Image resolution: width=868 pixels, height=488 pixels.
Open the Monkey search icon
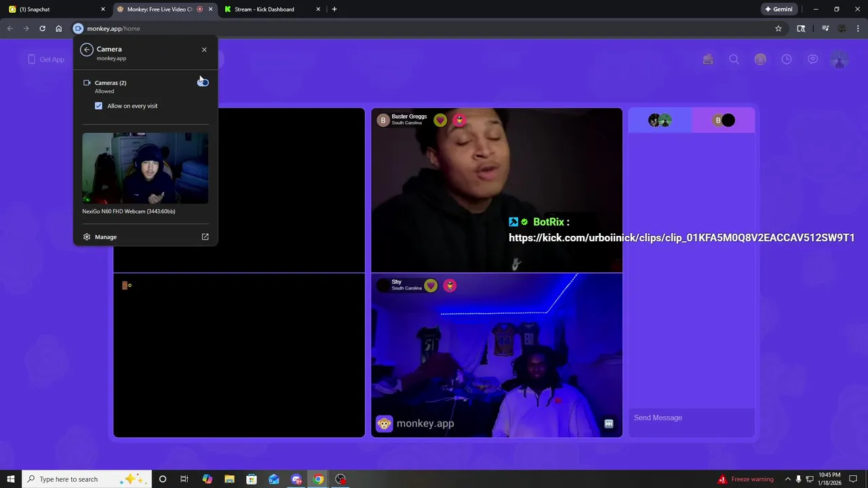click(x=734, y=60)
